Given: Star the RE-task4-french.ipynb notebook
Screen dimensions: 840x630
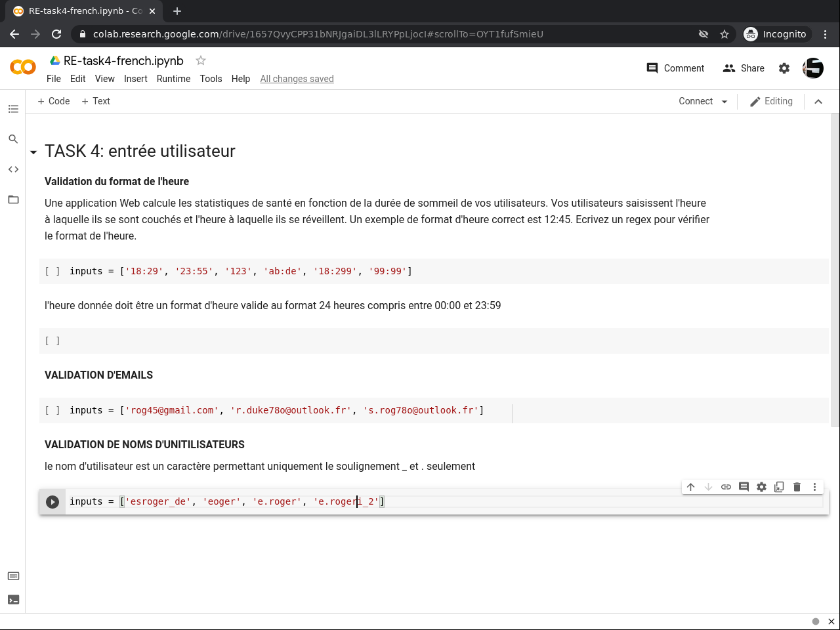Looking at the screenshot, I should click(201, 60).
